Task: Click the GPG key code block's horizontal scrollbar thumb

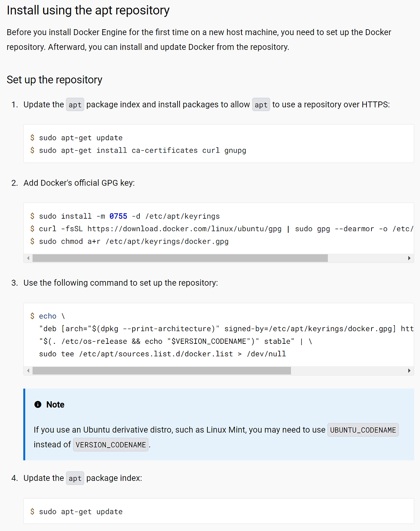Action: point(180,258)
